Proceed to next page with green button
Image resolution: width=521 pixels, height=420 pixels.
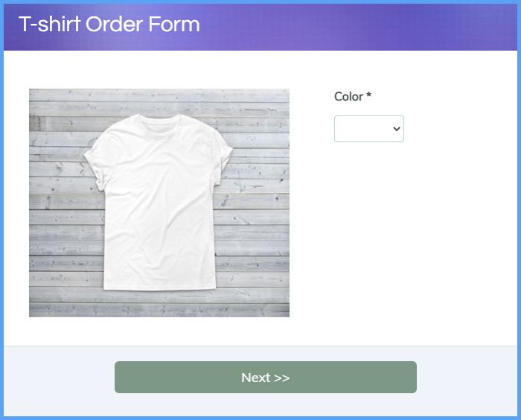(x=266, y=377)
